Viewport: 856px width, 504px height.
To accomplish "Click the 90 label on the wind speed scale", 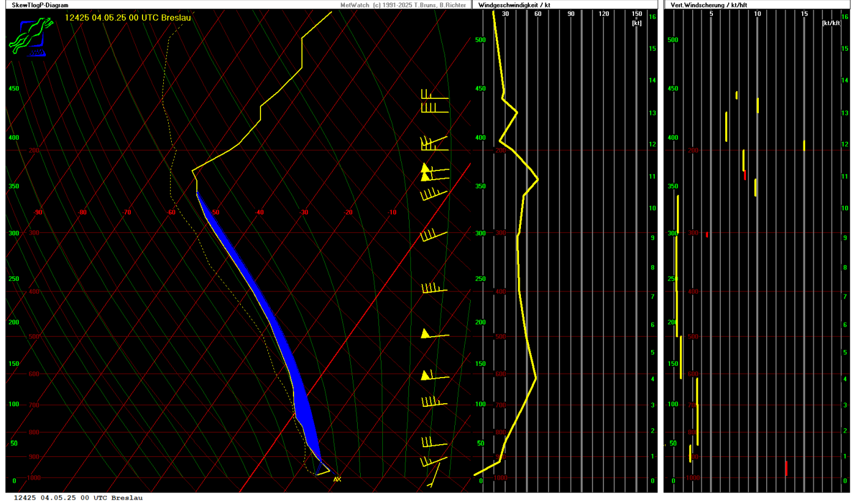I will coord(570,14).
